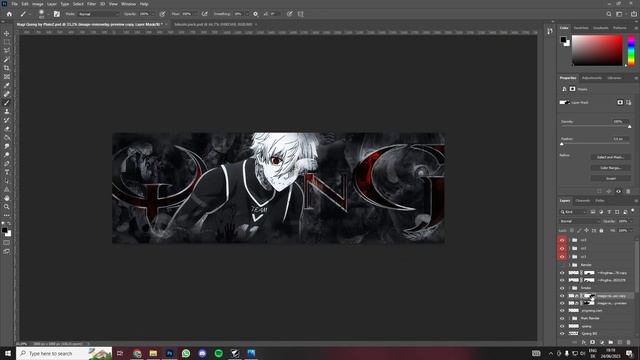Switch to the Channels tab
The height and width of the screenshot is (360, 640).
click(582, 201)
